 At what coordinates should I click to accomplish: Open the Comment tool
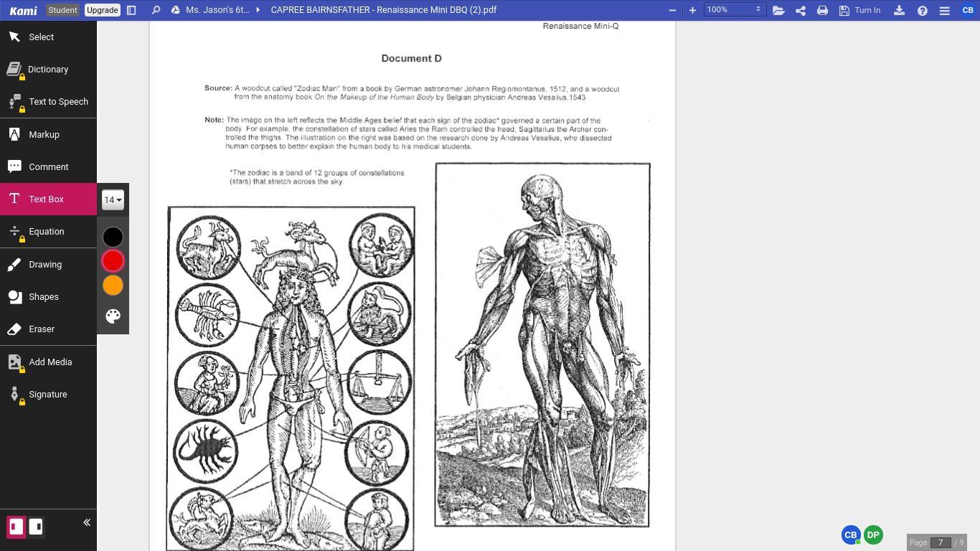[48, 167]
